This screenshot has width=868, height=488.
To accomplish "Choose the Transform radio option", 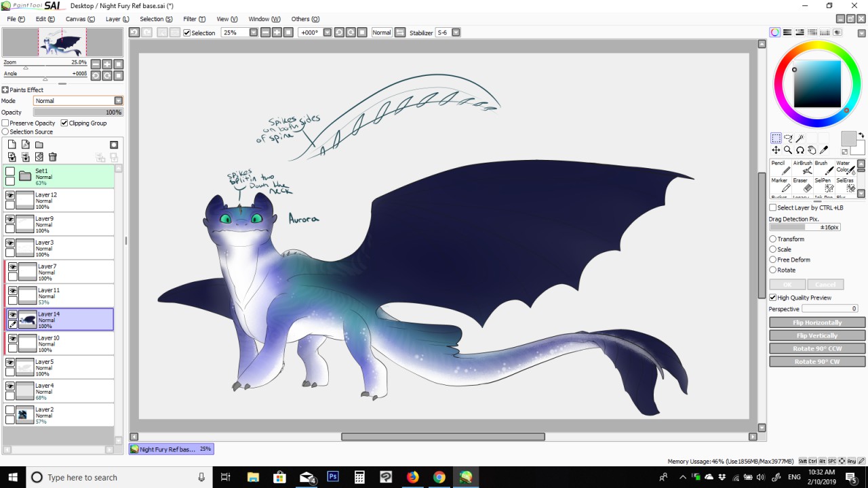I will click(773, 239).
